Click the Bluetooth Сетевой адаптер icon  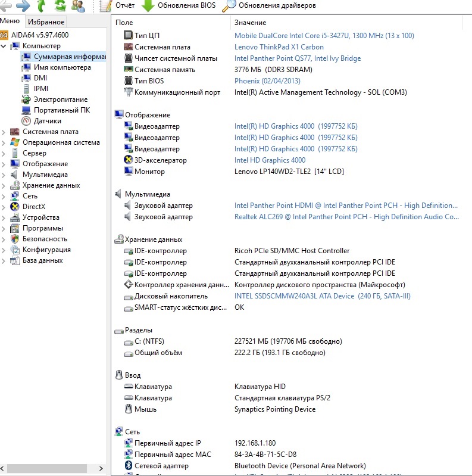coord(129,465)
